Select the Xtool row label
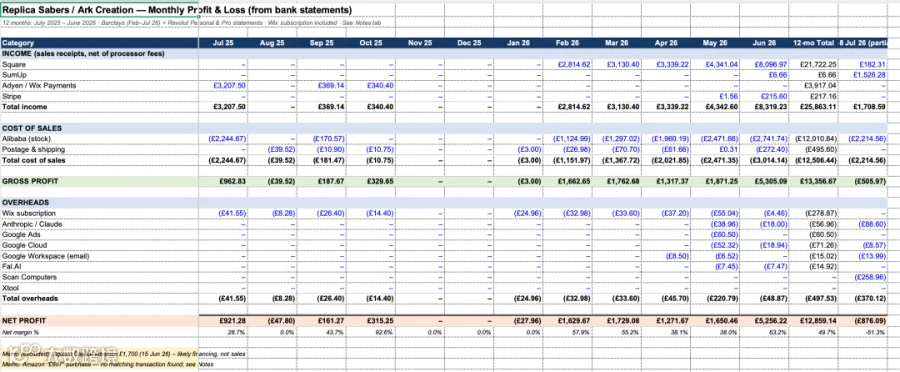The width and height of the screenshot is (900, 372). click(10, 288)
